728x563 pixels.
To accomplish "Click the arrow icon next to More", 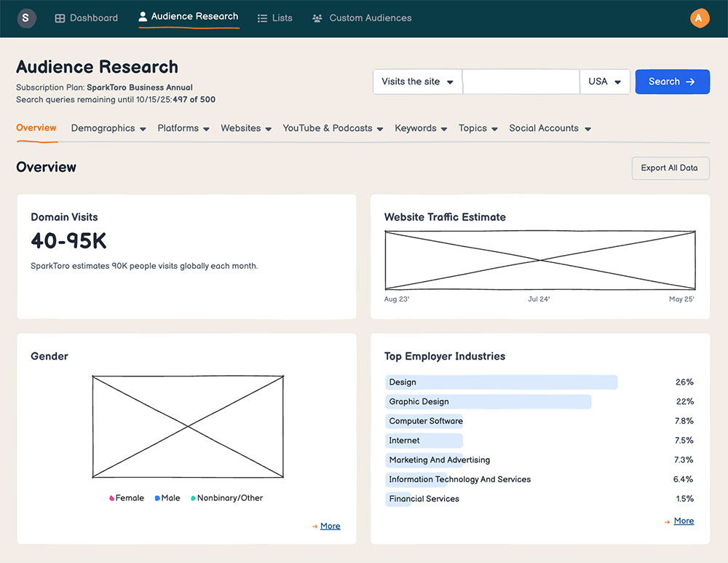I will pyautogui.click(x=314, y=526).
